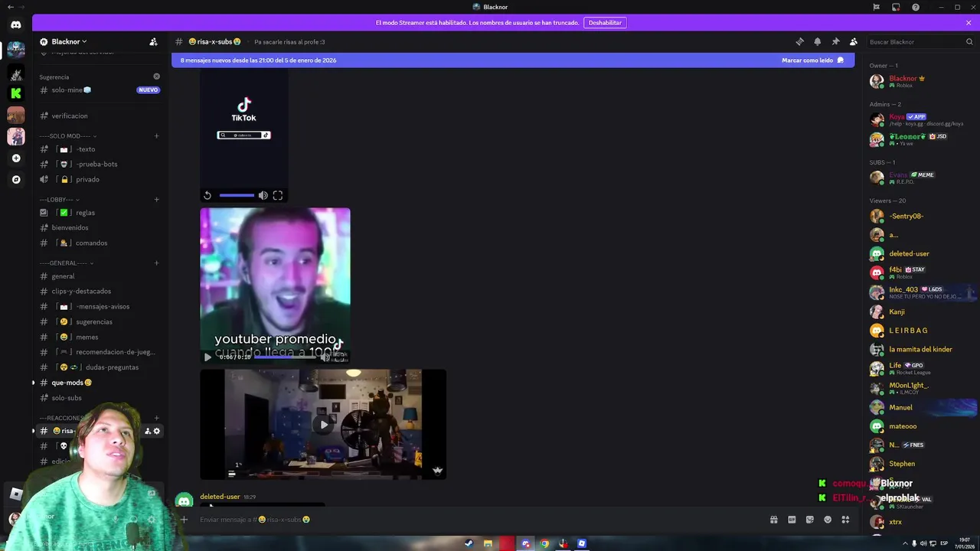Open Discord direct messages home icon
The image size is (980, 551).
coord(16,24)
